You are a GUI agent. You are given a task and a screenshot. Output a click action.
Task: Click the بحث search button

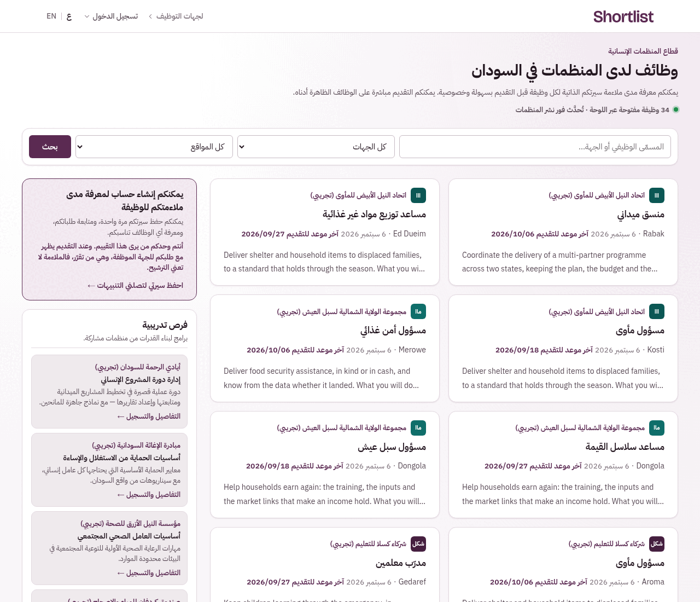(x=50, y=147)
